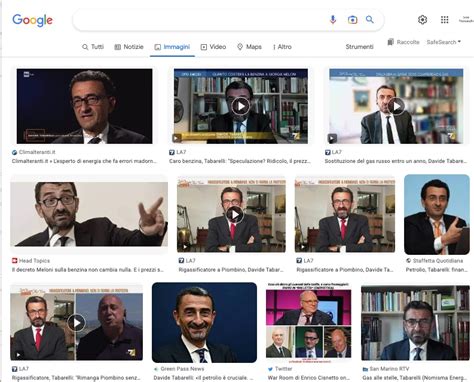Expand the SafeSearch dropdown
Viewport: 474px width, 382px height.
tap(444, 42)
